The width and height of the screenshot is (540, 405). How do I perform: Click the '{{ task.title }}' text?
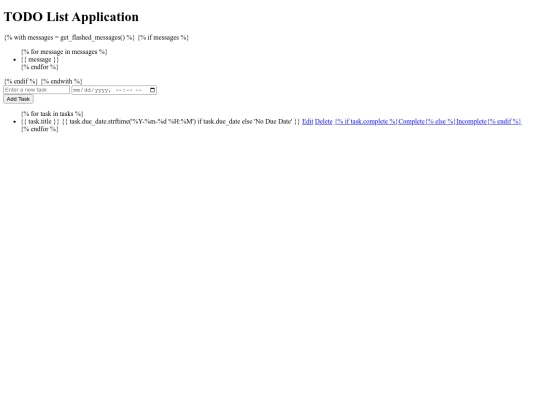40,122
